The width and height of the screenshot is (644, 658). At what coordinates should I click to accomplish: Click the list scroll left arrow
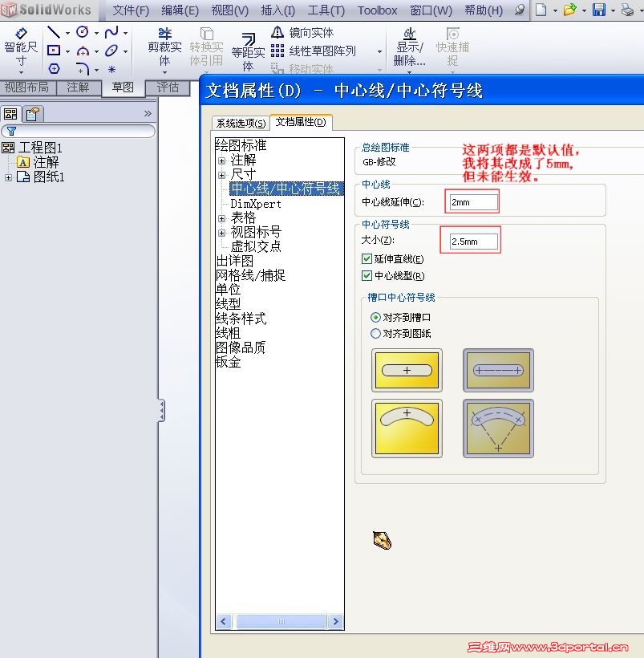[223, 621]
